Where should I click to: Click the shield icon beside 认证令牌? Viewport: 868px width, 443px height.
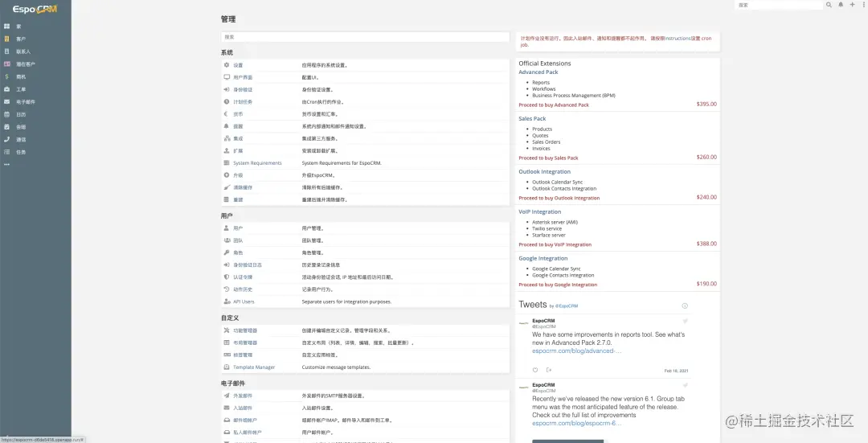[227, 277]
